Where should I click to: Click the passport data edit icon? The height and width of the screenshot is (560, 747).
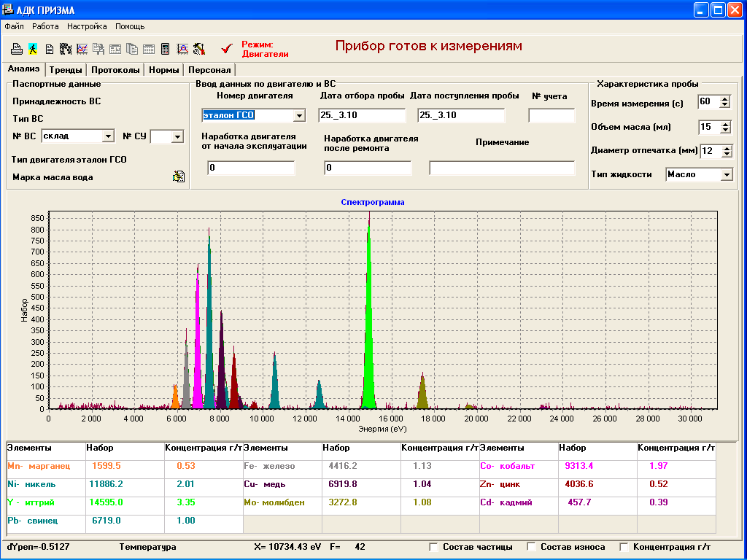point(178,176)
